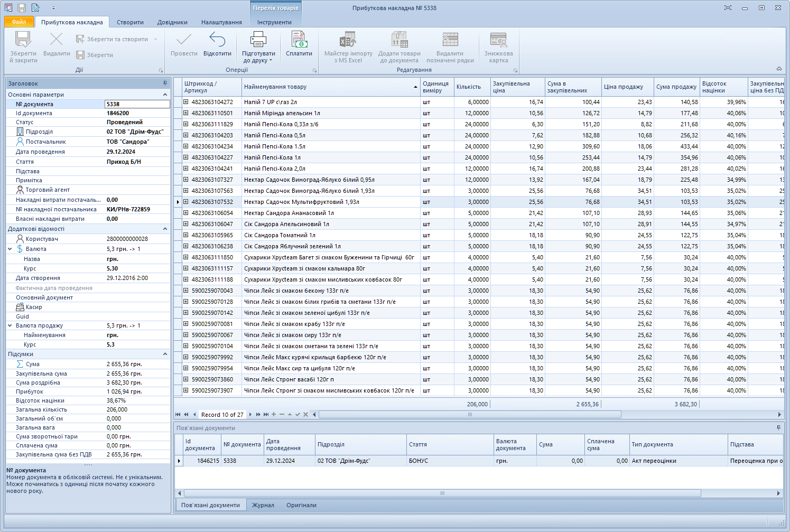Click the Зберегти button in Дії group
The height and width of the screenshot is (532, 790).
coord(95,55)
